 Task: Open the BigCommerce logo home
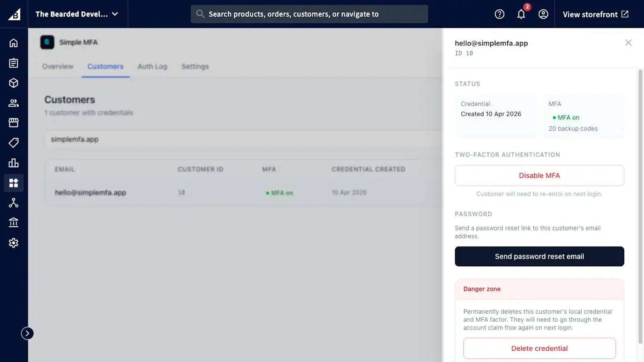click(x=14, y=14)
